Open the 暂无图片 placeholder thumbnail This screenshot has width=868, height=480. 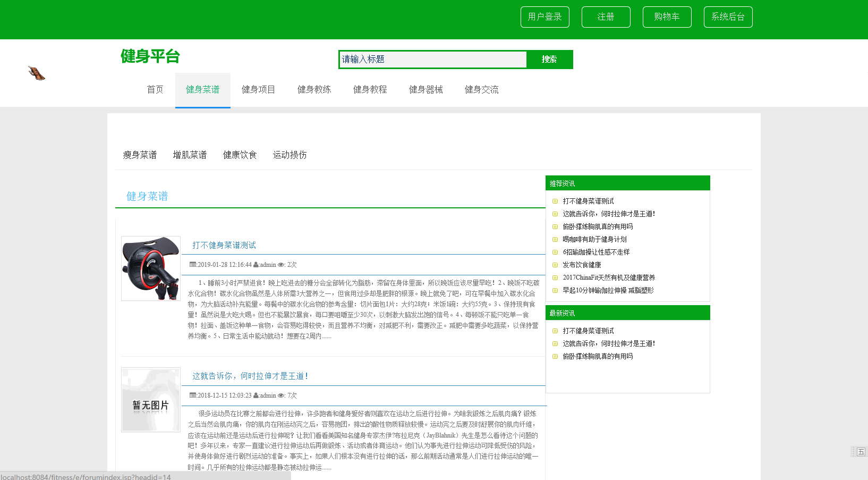tap(151, 400)
